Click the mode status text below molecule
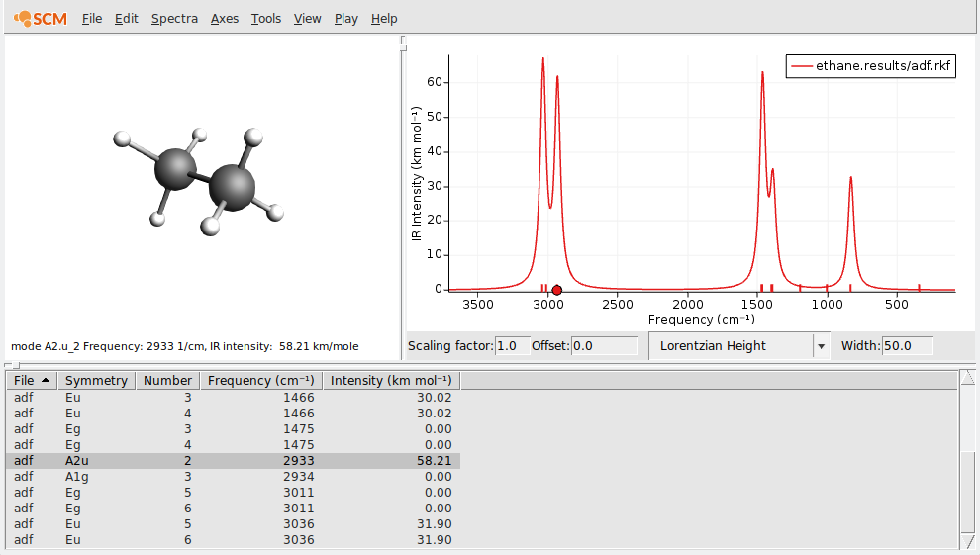980x555 pixels. click(185, 346)
